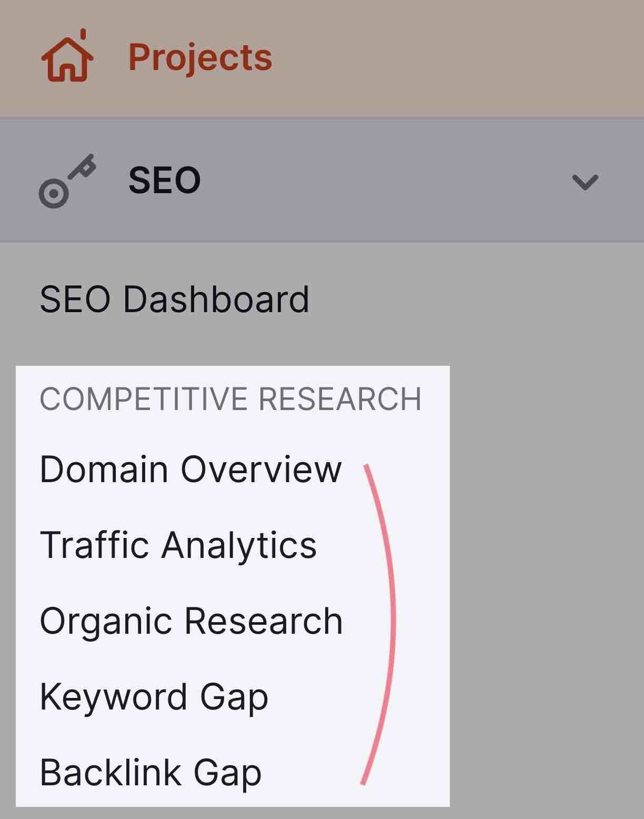
Task: Click empty space in the SEO header row
Action: tap(384, 181)
